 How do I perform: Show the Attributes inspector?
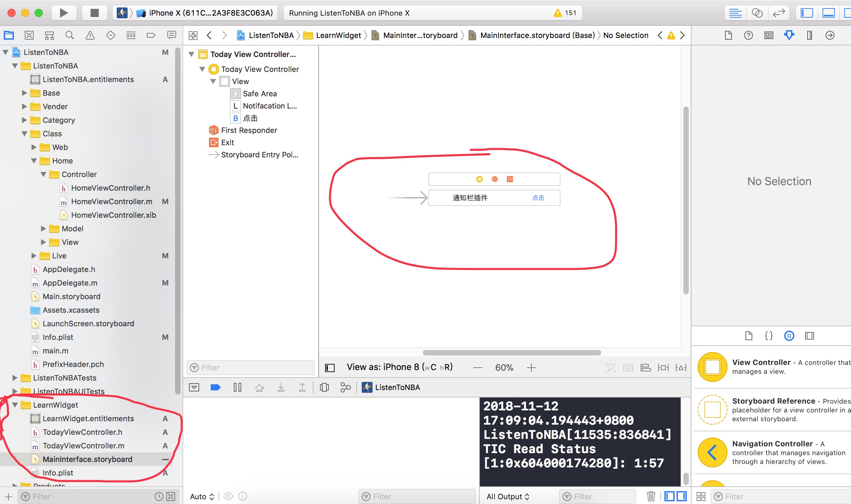tap(789, 35)
